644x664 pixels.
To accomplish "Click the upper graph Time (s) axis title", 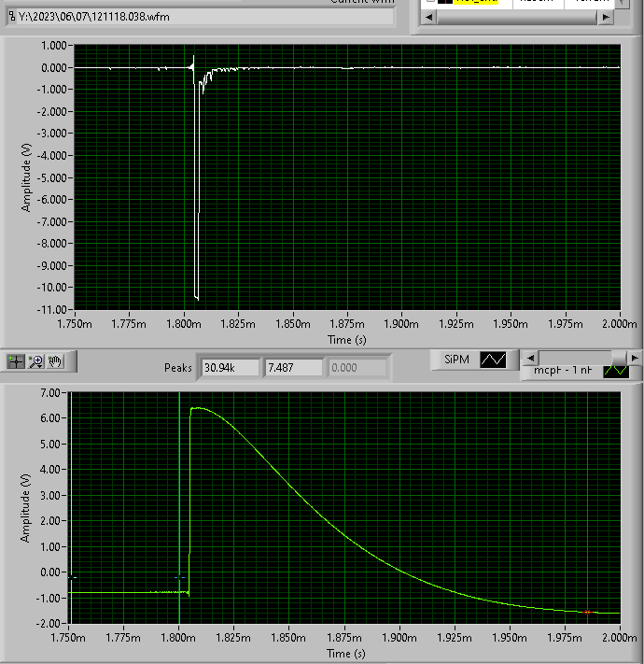I will [x=347, y=340].
